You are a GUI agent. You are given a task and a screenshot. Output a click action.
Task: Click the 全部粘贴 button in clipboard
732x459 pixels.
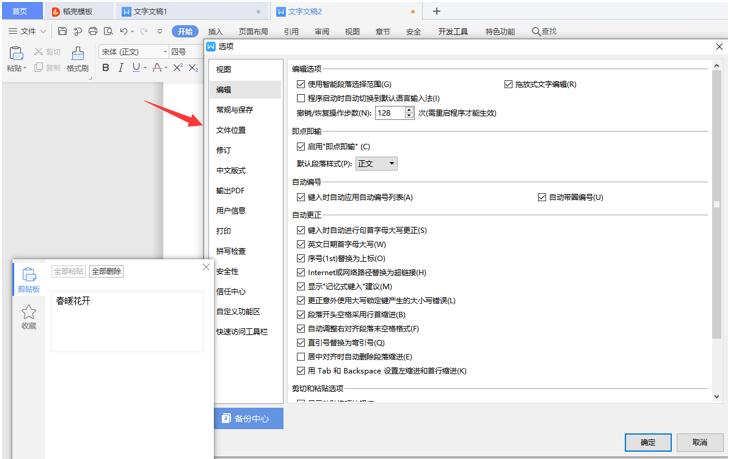pos(69,271)
